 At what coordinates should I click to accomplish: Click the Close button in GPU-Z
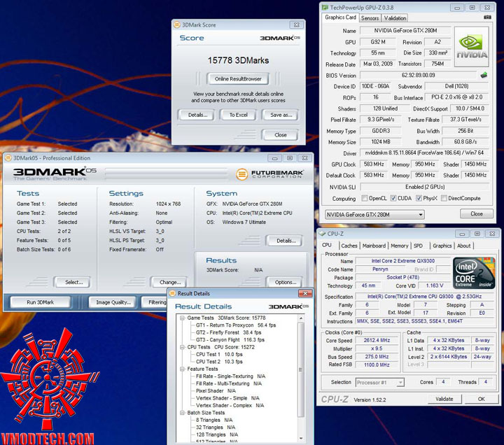(x=477, y=213)
